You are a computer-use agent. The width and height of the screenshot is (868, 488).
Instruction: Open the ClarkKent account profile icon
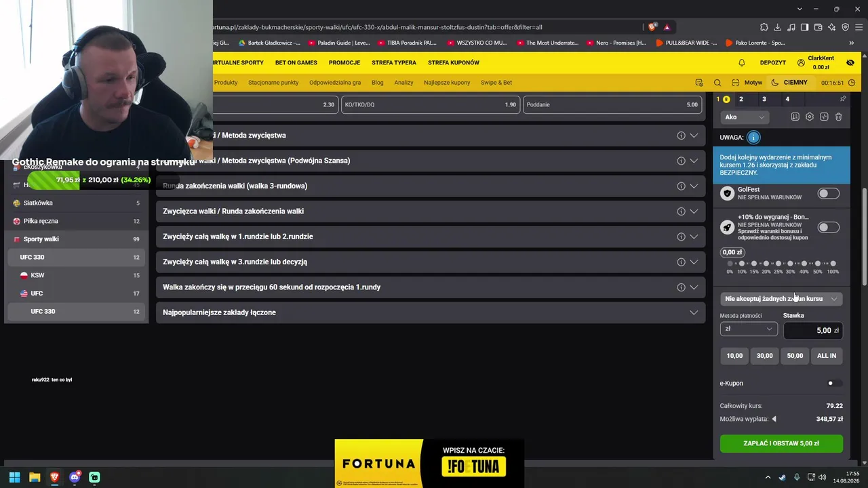(801, 63)
